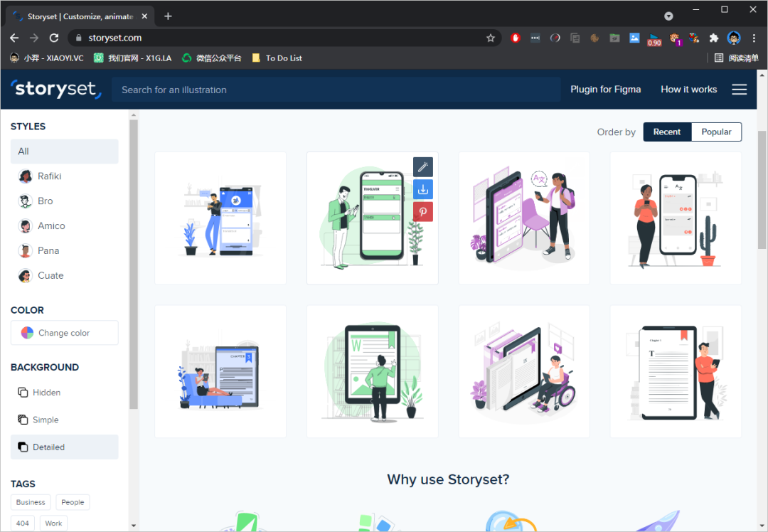768x532 pixels.
Task: Order illustrations by Popular
Action: pyautogui.click(x=716, y=132)
